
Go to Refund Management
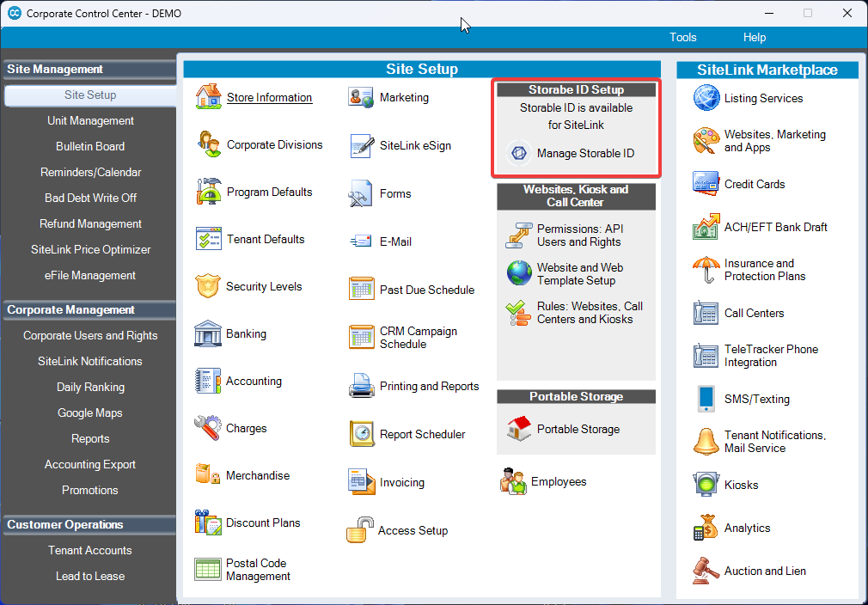click(x=90, y=223)
